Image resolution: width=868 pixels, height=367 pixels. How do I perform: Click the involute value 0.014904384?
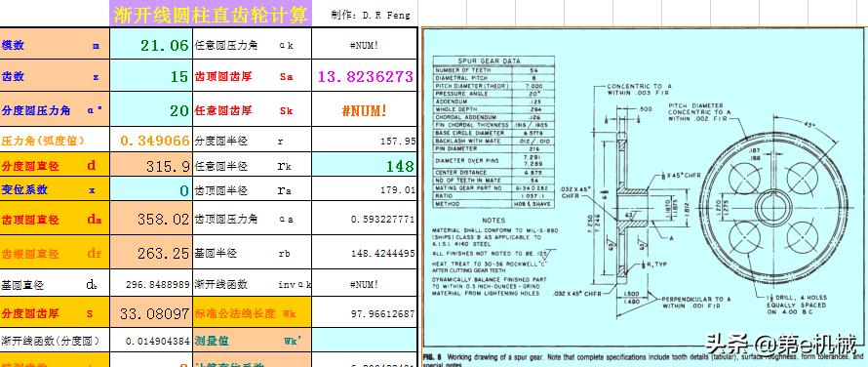click(151, 341)
